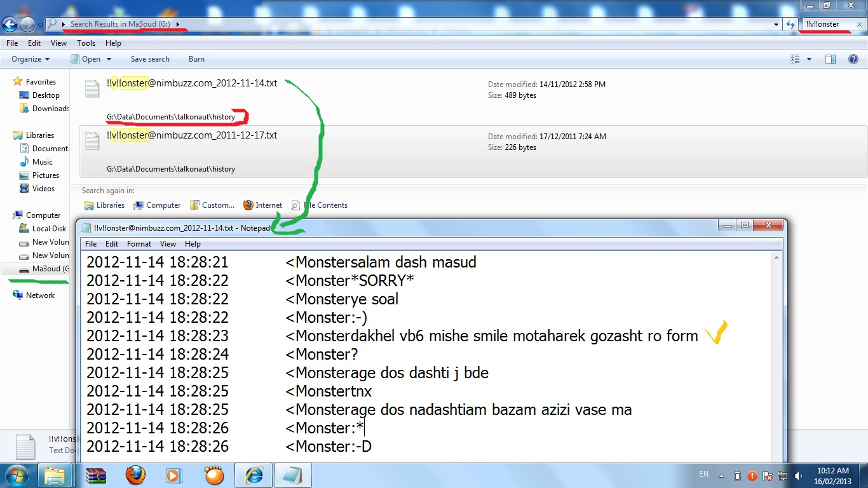Open Explorer View menu
The width and height of the screenshot is (868, 488).
coord(59,43)
